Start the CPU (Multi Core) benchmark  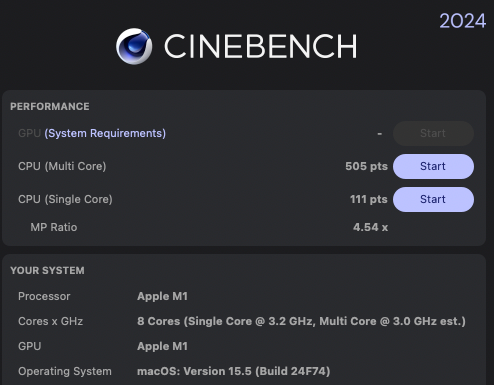tap(433, 166)
